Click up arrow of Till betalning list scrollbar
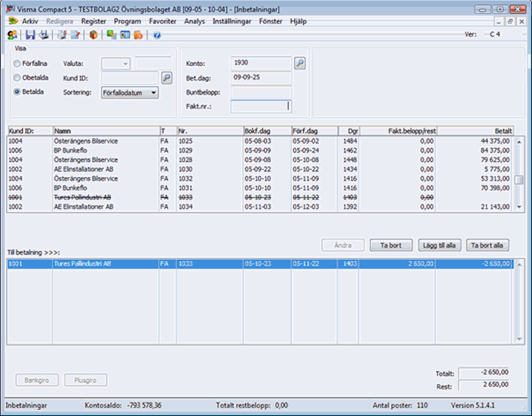 [x=519, y=264]
